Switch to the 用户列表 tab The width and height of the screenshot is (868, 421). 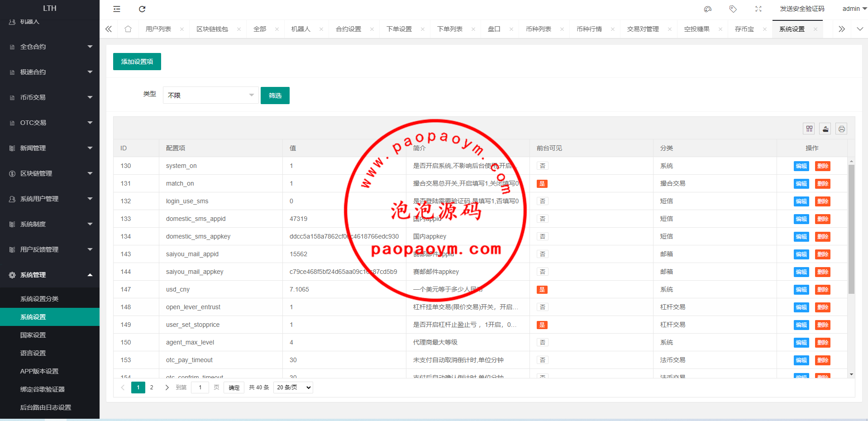158,29
